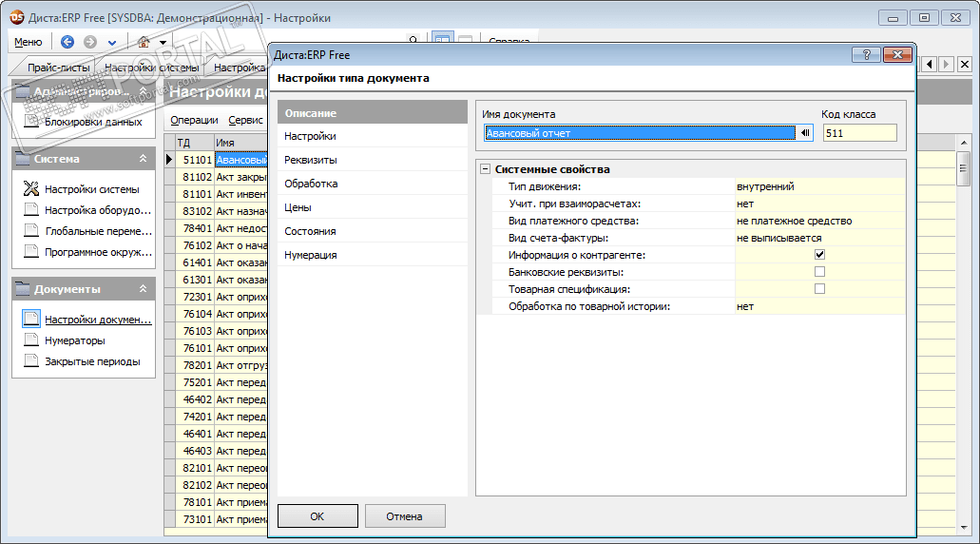Click the Отмена button
The height and width of the screenshot is (544, 980).
click(x=404, y=516)
